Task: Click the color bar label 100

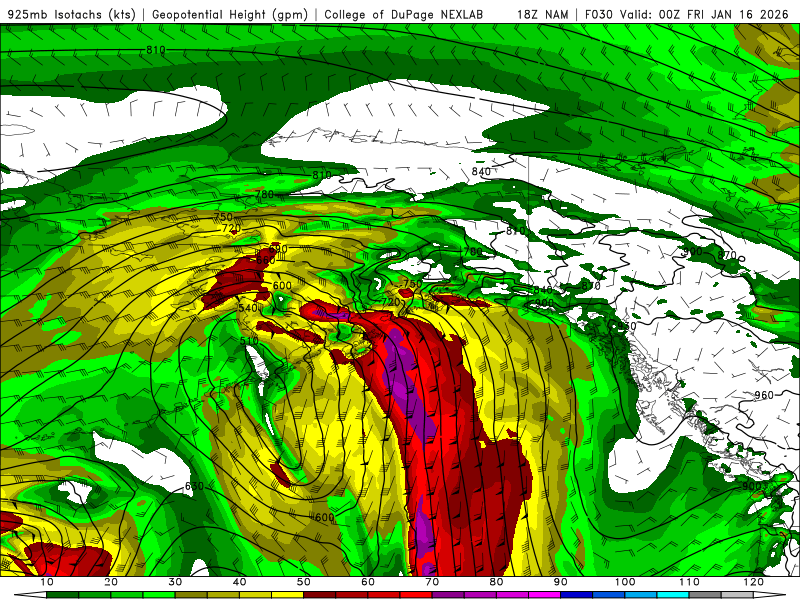Action: pyautogui.click(x=625, y=582)
